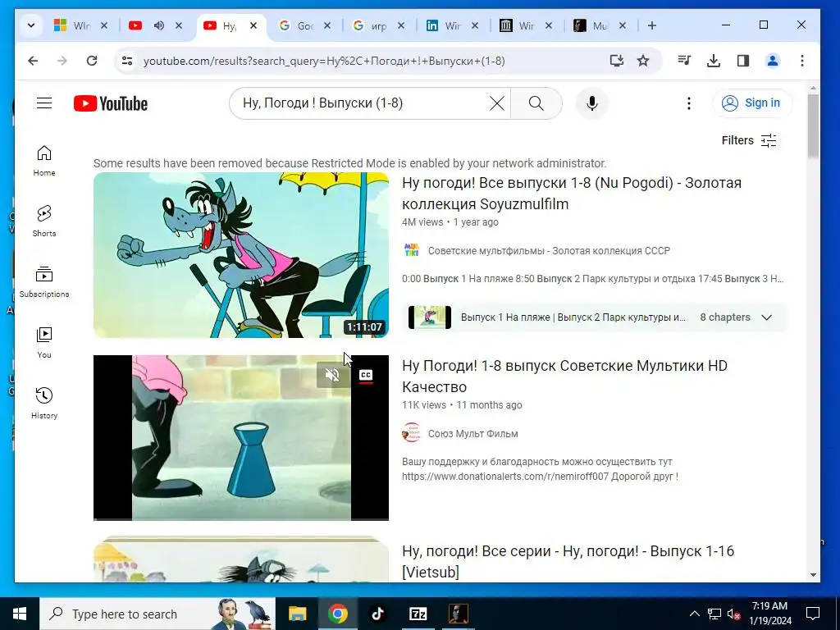Open third video thumbnail
The height and width of the screenshot is (630, 840).
coord(241,559)
